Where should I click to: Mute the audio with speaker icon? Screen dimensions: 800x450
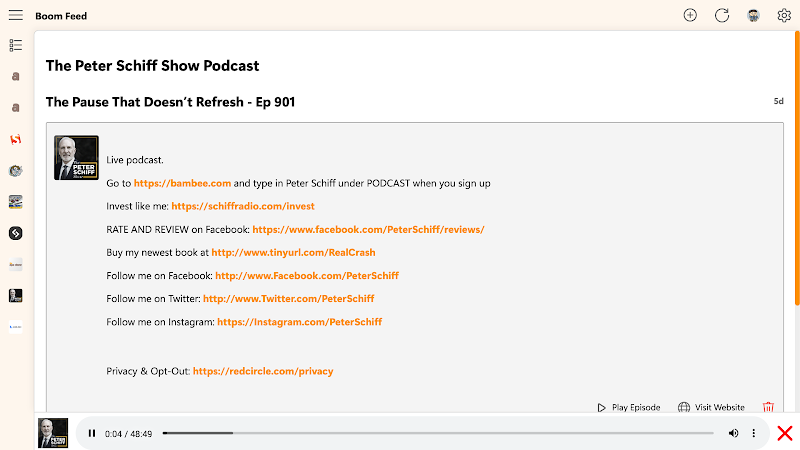click(x=733, y=433)
